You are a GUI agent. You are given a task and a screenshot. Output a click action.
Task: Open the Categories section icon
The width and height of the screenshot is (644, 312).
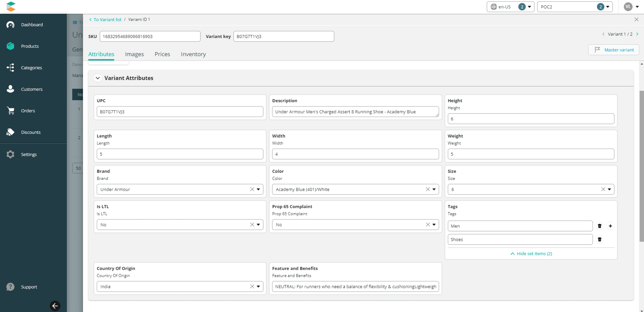tap(11, 67)
